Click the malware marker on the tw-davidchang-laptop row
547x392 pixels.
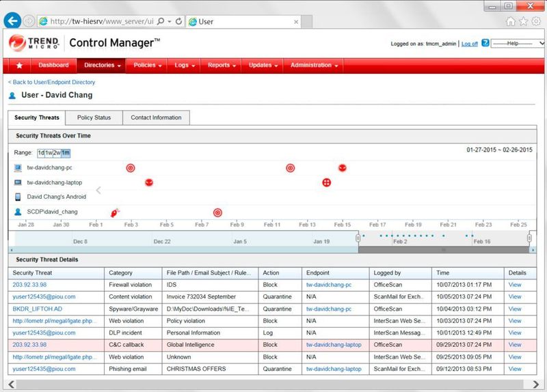[x=149, y=182]
